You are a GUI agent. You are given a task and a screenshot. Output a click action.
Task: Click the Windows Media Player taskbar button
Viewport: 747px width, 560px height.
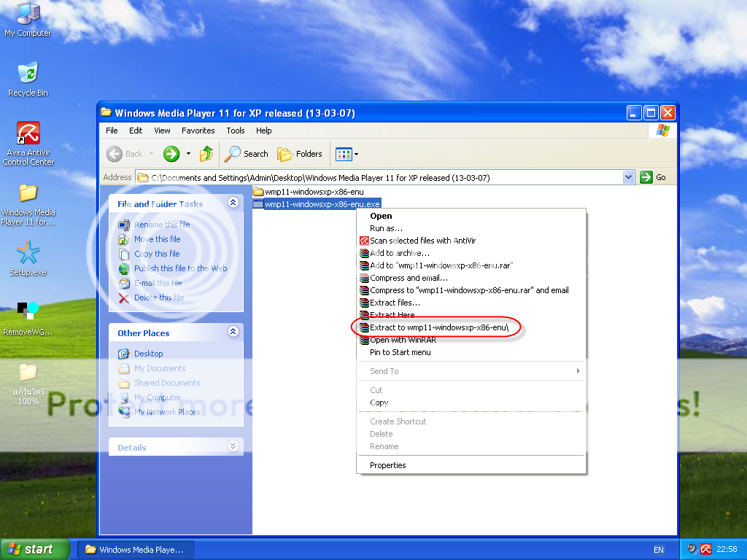(135, 550)
